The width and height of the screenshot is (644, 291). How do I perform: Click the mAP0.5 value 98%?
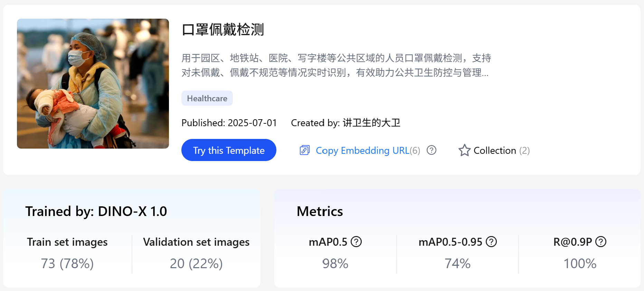pos(335,263)
